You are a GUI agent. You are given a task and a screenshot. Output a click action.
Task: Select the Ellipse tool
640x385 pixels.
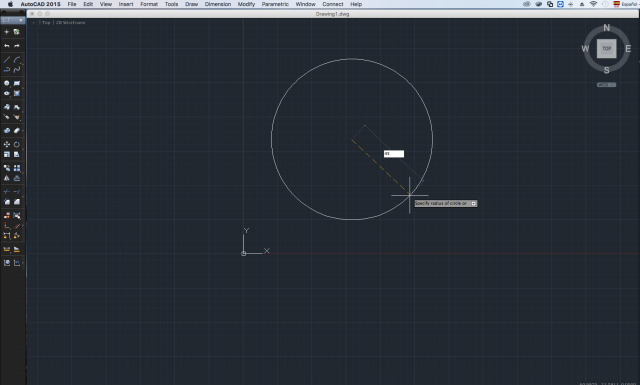click(x=7, y=93)
